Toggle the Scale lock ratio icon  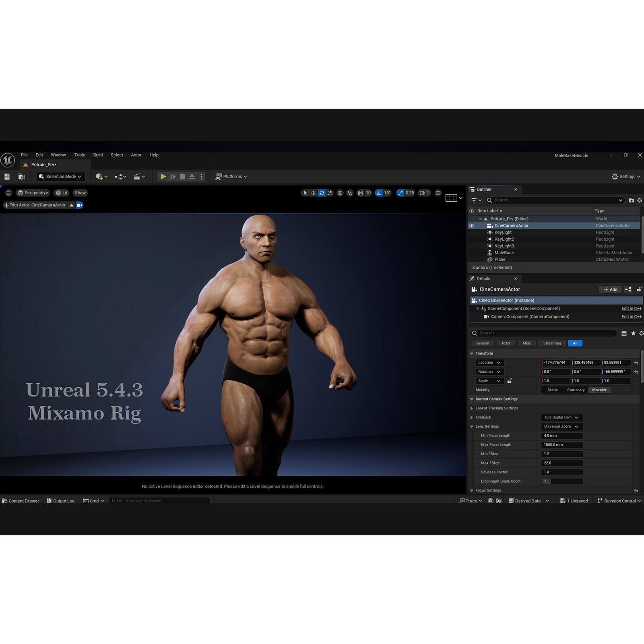[x=510, y=381]
